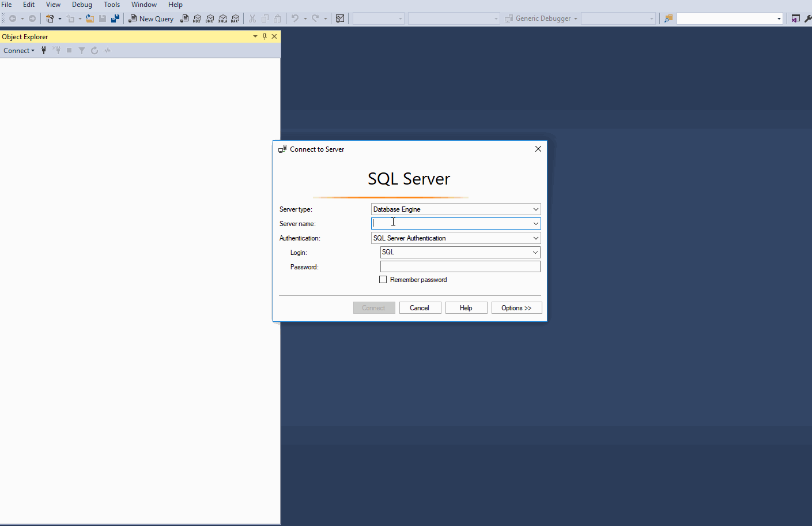Open a new DAX query

point(235,18)
